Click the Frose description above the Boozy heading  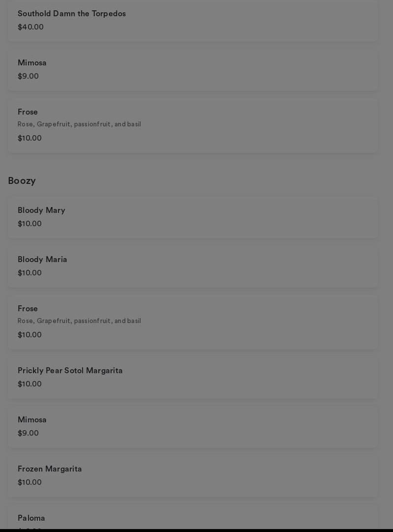pyautogui.click(x=79, y=124)
